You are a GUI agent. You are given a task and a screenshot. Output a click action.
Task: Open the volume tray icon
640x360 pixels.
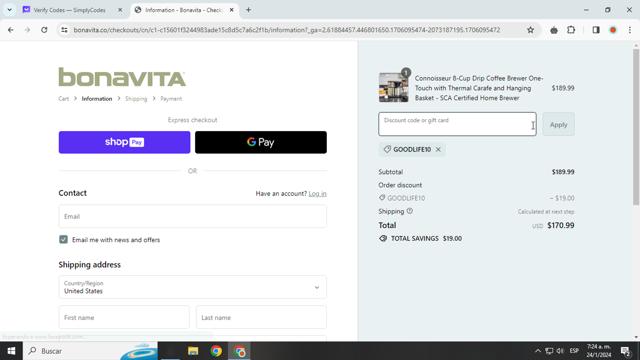click(x=560, y=351)
